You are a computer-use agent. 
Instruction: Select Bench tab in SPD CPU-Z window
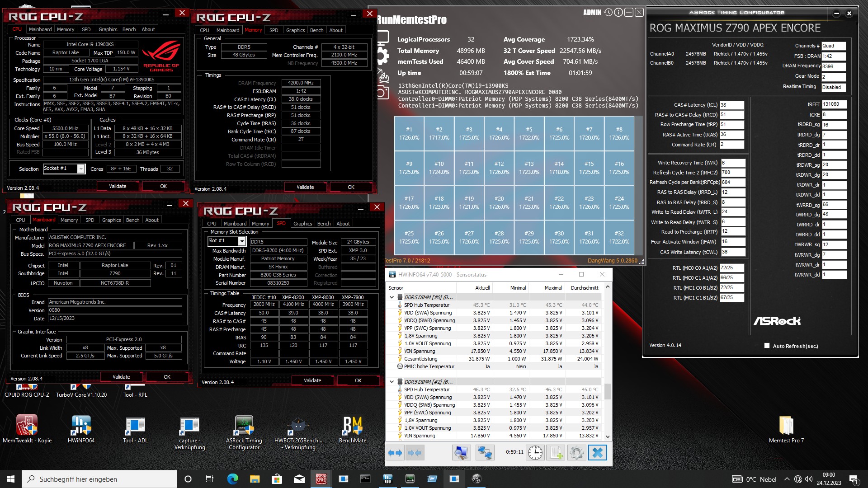324,224
